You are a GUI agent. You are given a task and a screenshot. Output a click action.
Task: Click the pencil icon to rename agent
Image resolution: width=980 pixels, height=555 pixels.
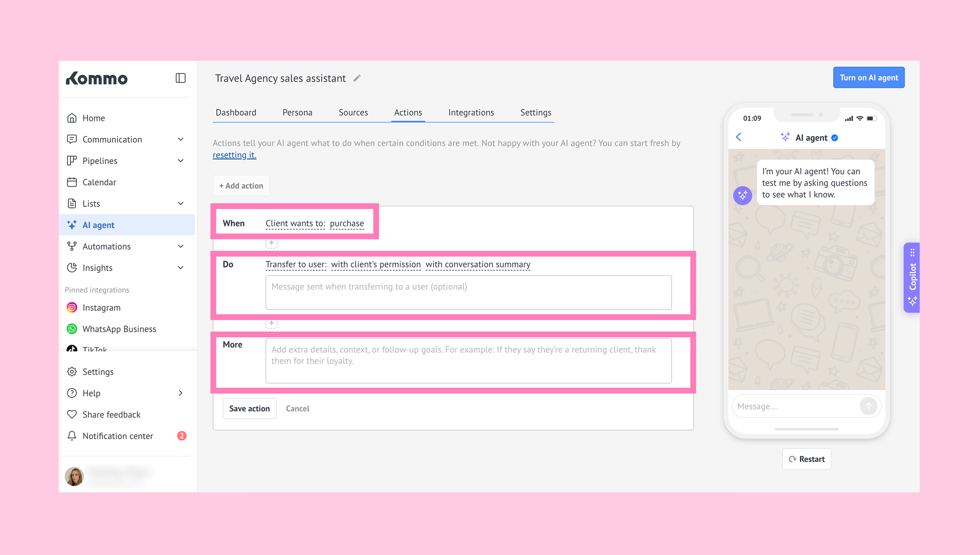pyautogui.click(x=357, y=78)
